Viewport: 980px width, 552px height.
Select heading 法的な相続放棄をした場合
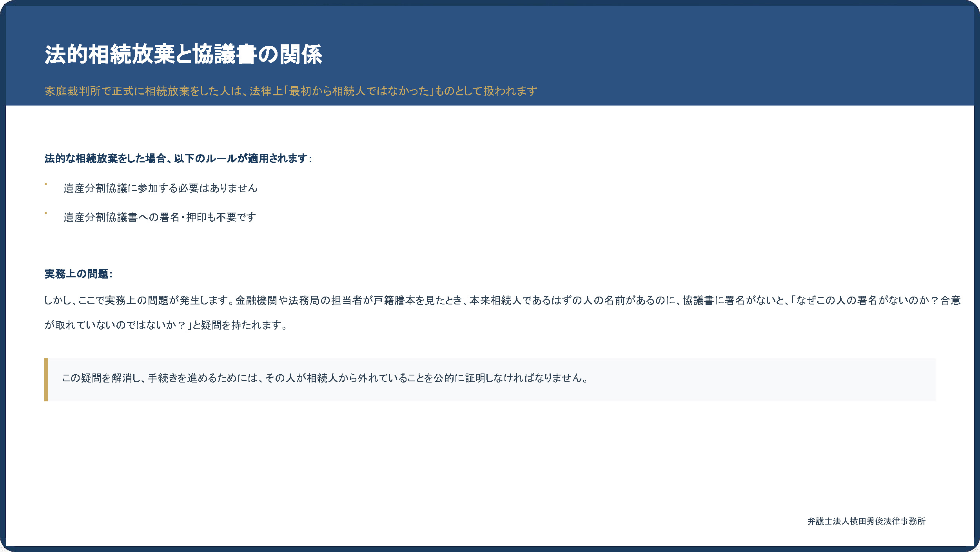pos(178,158)
